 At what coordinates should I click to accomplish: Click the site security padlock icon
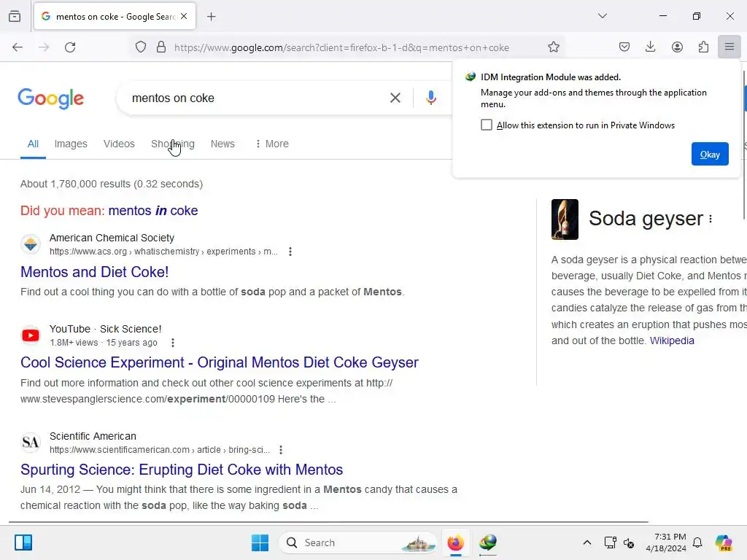click(x=161, y=47)
